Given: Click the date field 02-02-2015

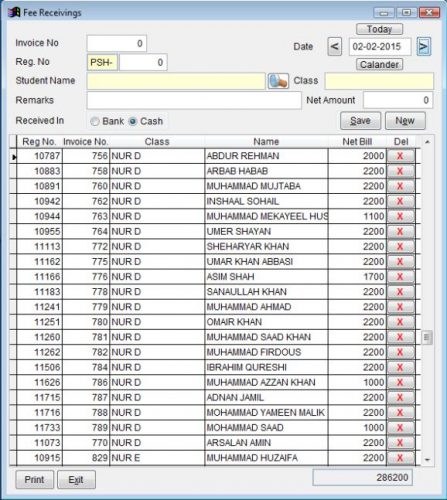Looking at the screenshot, I should [x=380, y=47].
